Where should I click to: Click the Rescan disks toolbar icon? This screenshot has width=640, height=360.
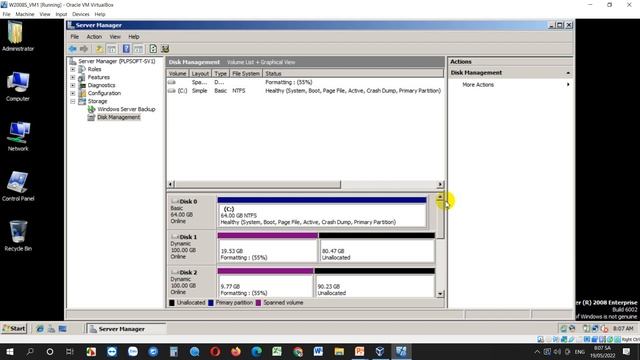point(165,49)
